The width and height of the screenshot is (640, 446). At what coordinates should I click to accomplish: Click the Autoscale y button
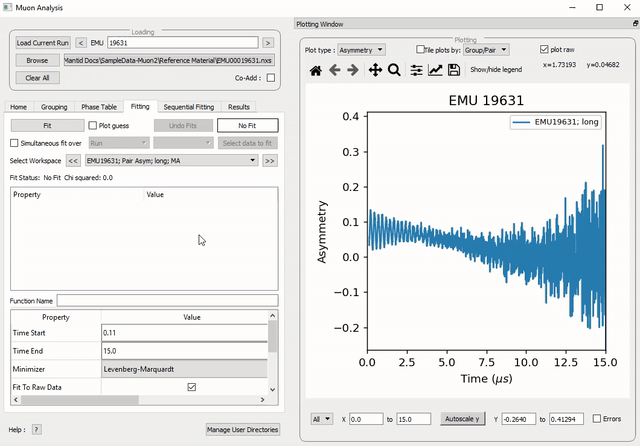click(x=465, y=419)
